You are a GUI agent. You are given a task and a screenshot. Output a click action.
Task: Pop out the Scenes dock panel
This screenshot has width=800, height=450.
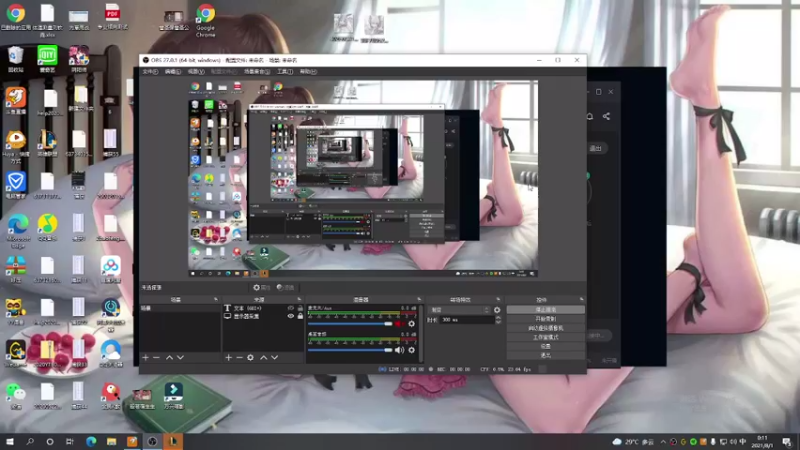215,299
